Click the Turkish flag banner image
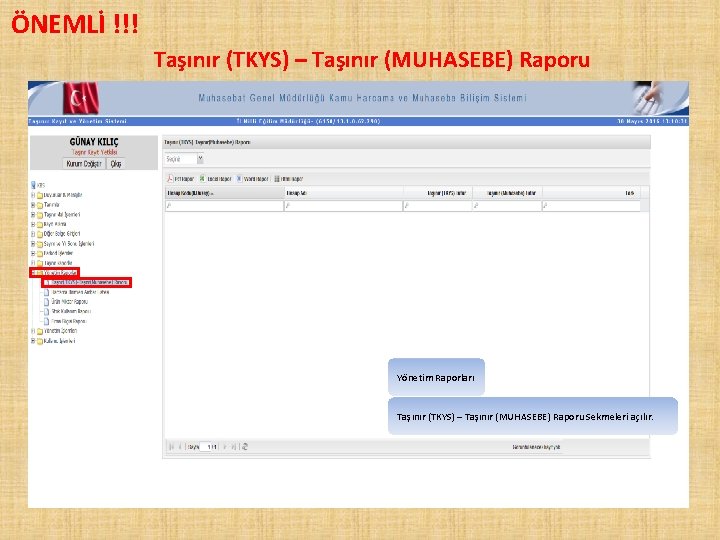Screen dimensions: 720x540 click(x=81, y=98)
